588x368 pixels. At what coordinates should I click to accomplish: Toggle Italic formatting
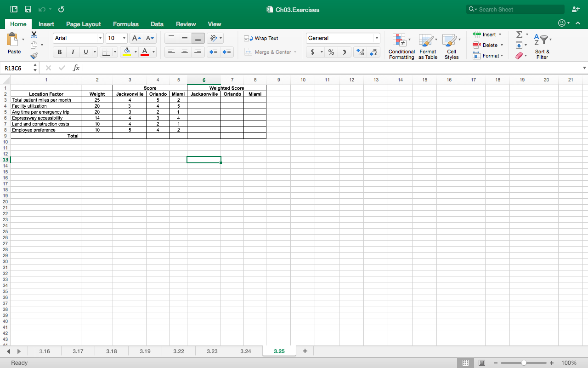73,52
